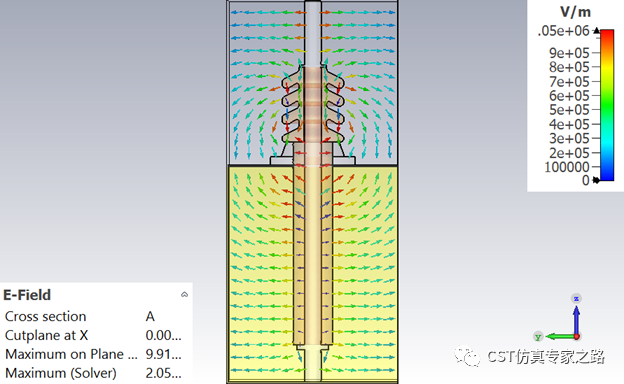624x384 pixels.
Task: Click the CST watermark text
Action: [x=546, y=357]
